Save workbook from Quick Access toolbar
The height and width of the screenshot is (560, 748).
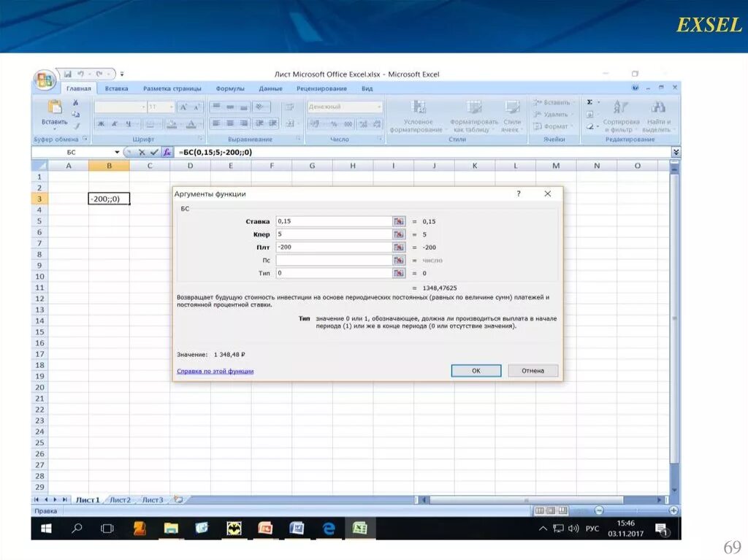68,74
